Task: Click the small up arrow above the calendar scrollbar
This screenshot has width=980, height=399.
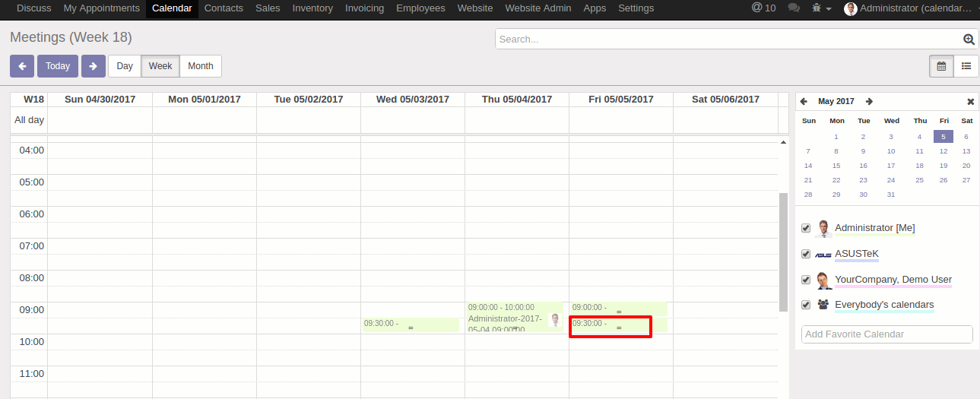Action: (x=783, y=142)
